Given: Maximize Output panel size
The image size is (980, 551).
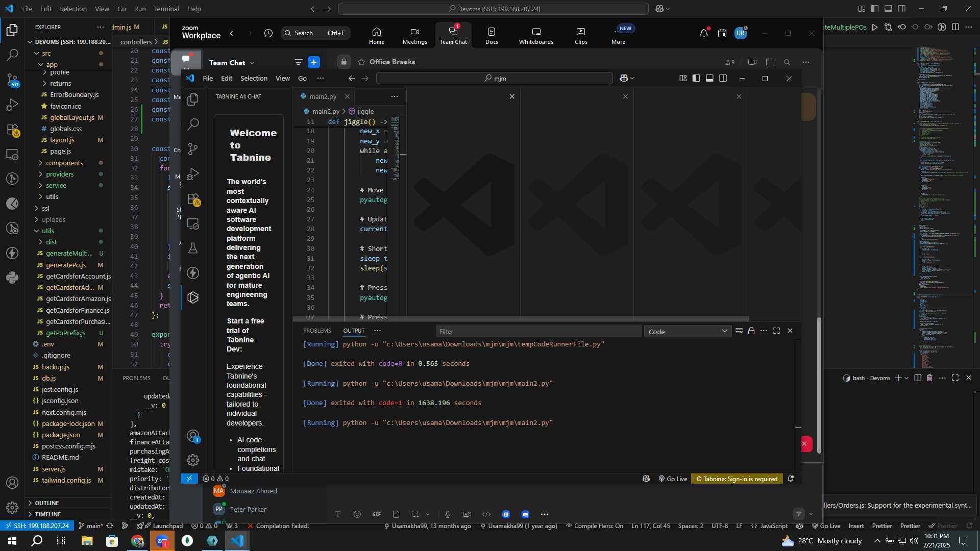Looking at the screenshot, I should coord(776,331).
